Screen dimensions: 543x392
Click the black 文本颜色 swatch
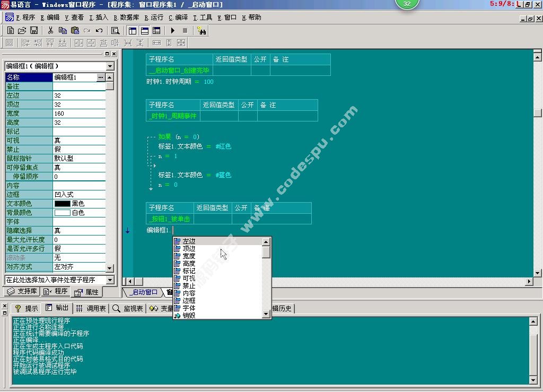click(63, 204)
